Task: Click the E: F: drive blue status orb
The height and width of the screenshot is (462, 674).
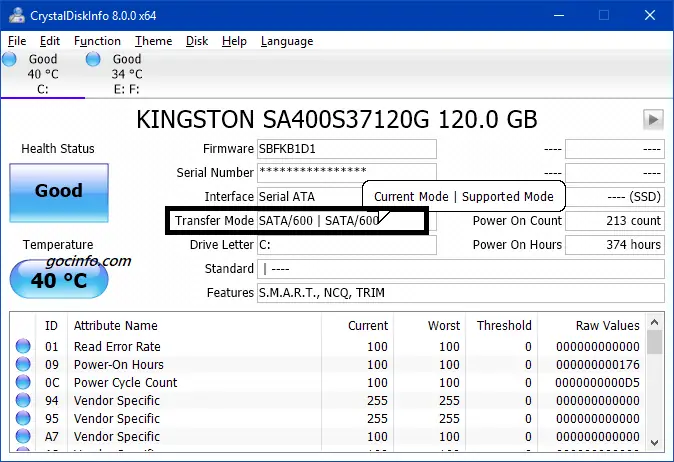Action: point(93,59)
